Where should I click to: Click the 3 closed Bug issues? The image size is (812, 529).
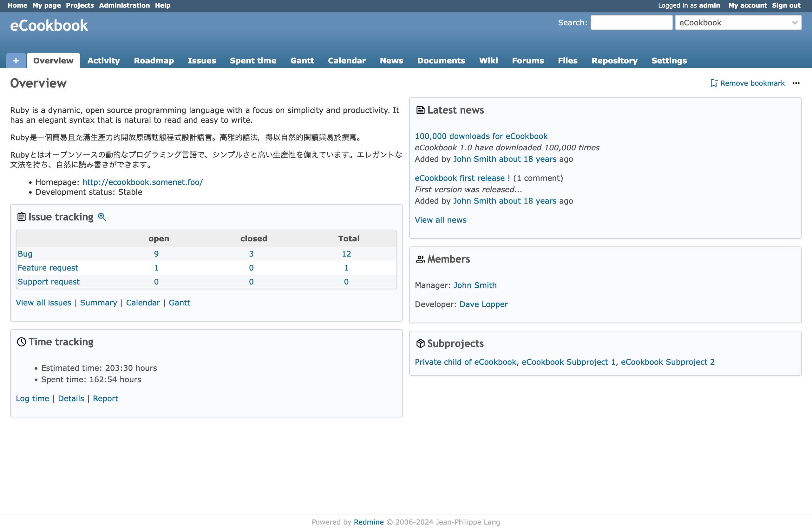(252, 254)
